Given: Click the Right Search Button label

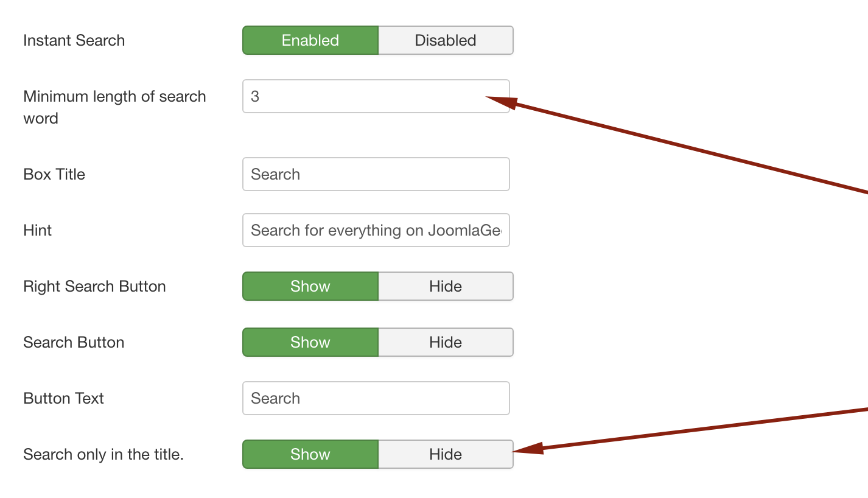Looking at the screenshot, I should pos(94,286).
